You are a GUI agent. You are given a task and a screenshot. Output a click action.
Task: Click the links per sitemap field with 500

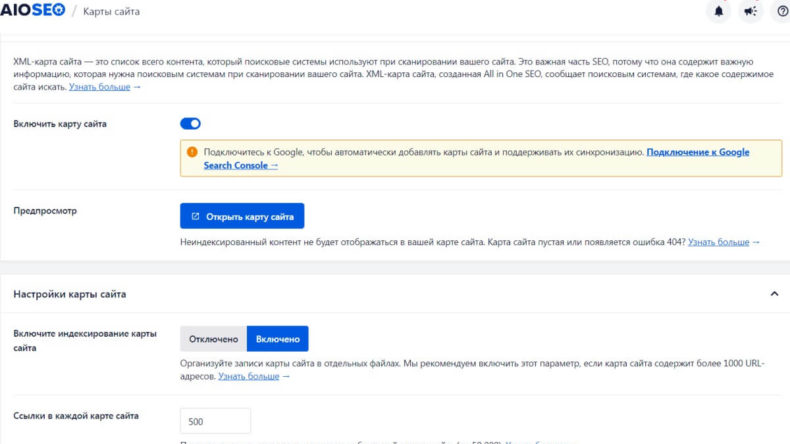click(x=215, y=421)
